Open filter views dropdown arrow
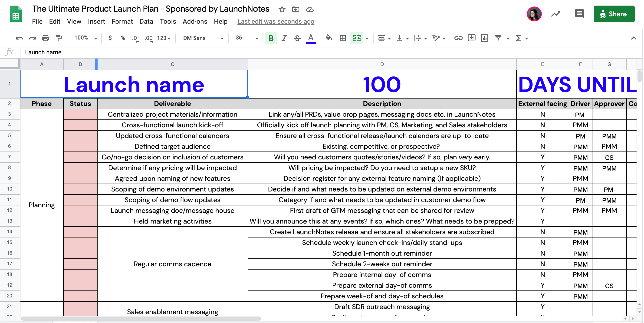Screen dimensions: 644x323 click(508, 38)
